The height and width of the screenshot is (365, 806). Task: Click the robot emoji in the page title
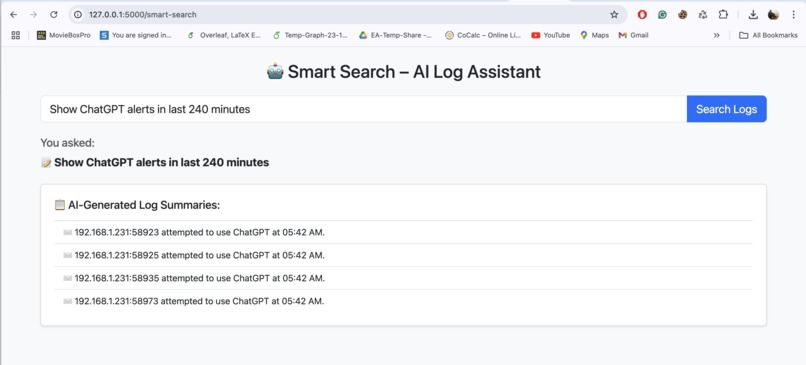pyautogui.click(x=275, y=71)
